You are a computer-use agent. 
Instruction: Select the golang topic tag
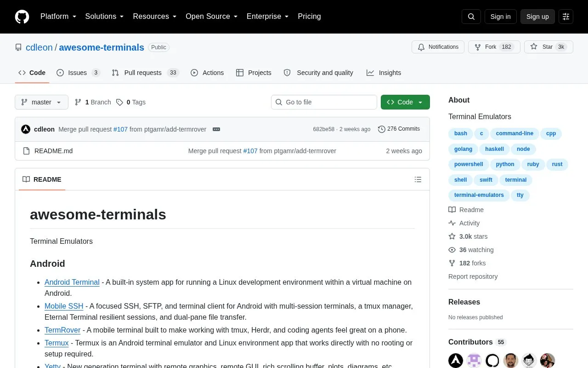[x=463, y=149]
